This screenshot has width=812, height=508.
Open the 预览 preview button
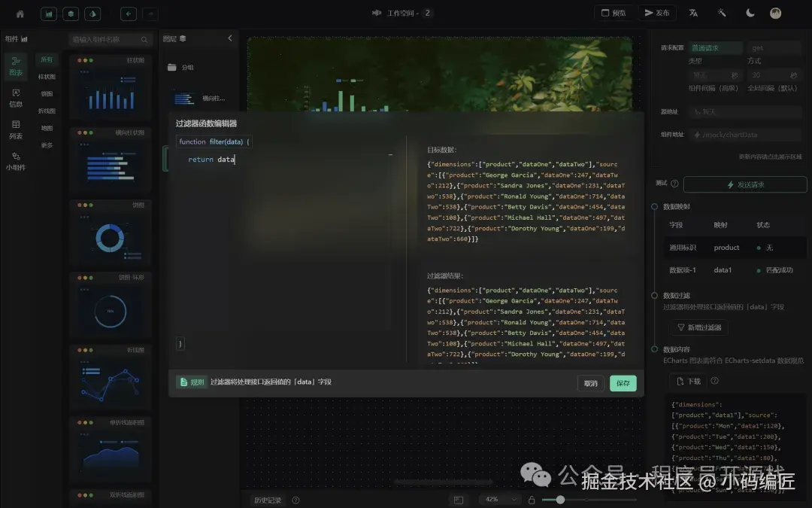[x=614, y=13]
